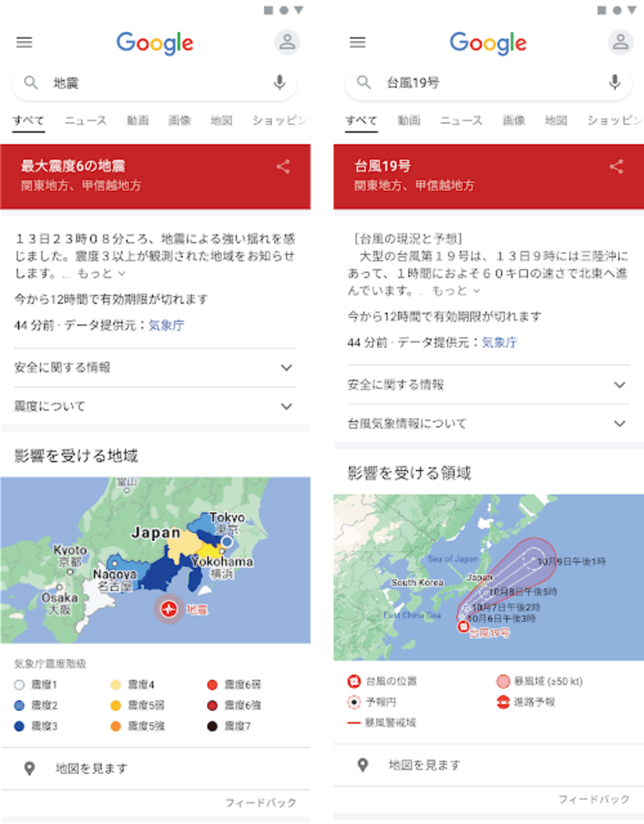This screenshot has width=644, height=824.
Task: Open the typhoon forecast path map
Action: [x=489, y=577]
